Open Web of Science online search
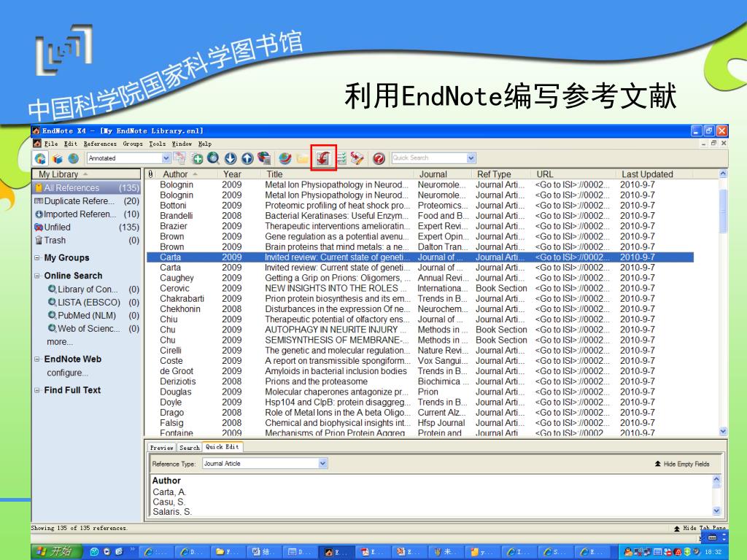Image resolution: width=747 pixels, height=560 pixels. coord(93,329)
